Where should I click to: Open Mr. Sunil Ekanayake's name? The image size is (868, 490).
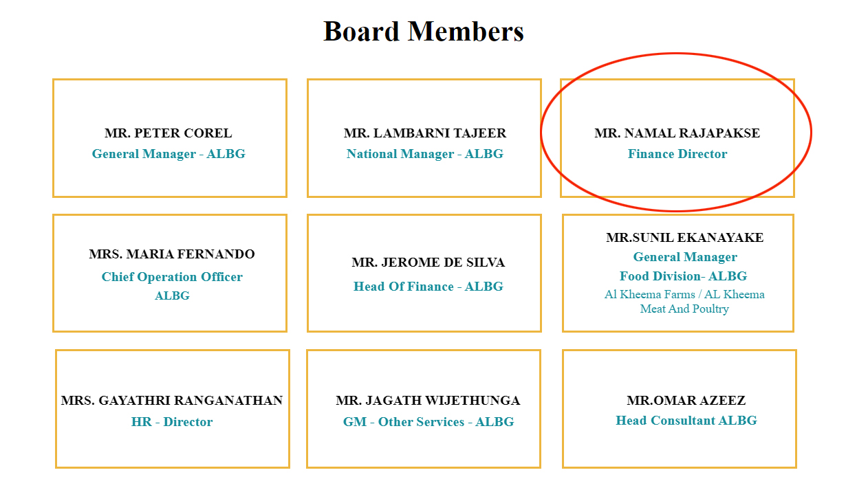click(x=684, y=238)
